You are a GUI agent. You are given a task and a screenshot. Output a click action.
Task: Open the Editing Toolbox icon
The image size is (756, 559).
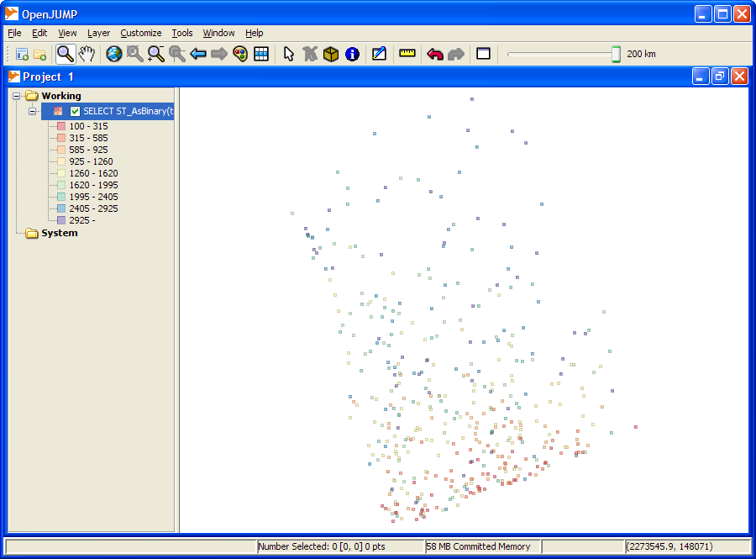380,54
